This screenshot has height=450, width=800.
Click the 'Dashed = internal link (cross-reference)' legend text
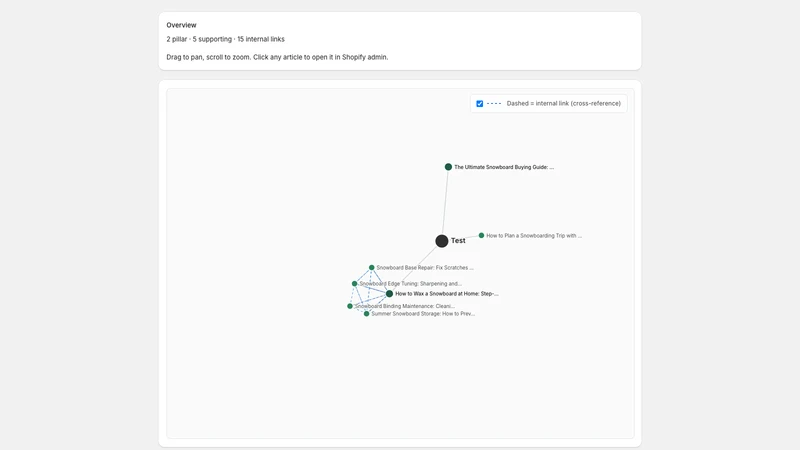(x=564, y=104)
